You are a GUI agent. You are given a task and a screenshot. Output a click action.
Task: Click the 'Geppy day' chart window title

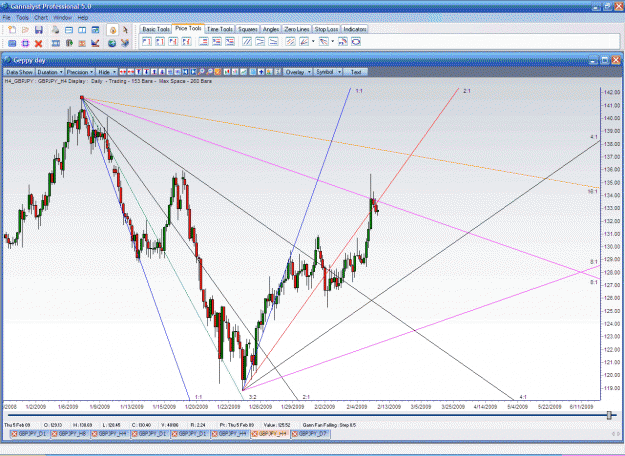29,60
